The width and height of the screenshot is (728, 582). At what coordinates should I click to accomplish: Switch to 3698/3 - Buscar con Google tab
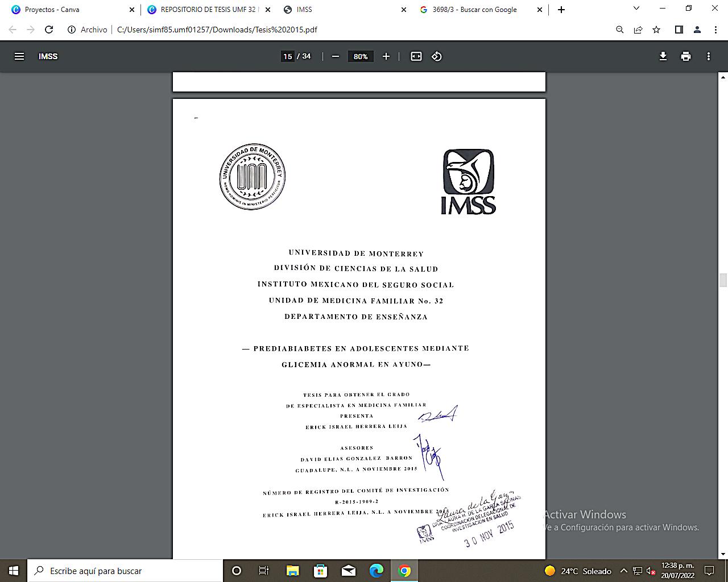(x=474, y=10)
